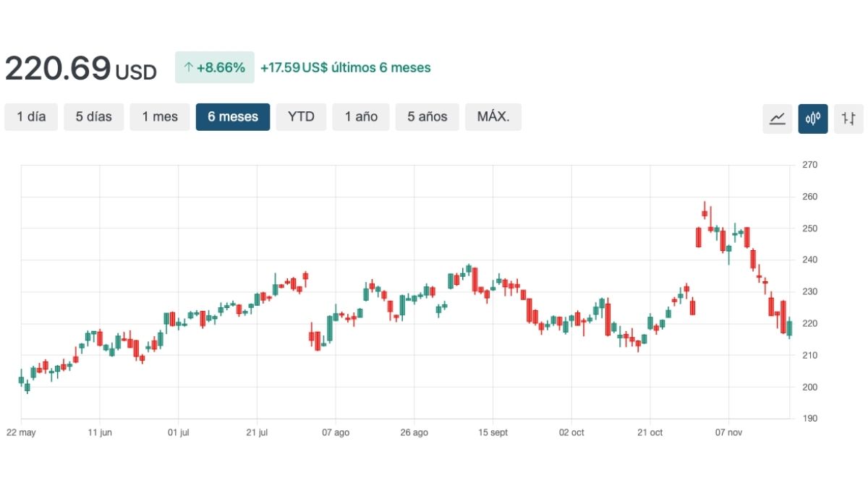The image size is (868, 488).
Task: Click the "220.69 USD" price display
Action: [81, 67]
